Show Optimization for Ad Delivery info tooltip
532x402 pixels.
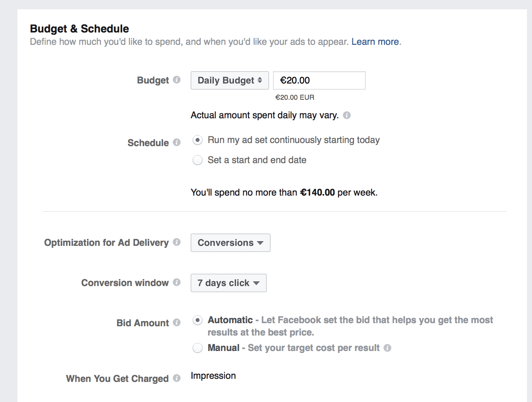click(177, 242)
